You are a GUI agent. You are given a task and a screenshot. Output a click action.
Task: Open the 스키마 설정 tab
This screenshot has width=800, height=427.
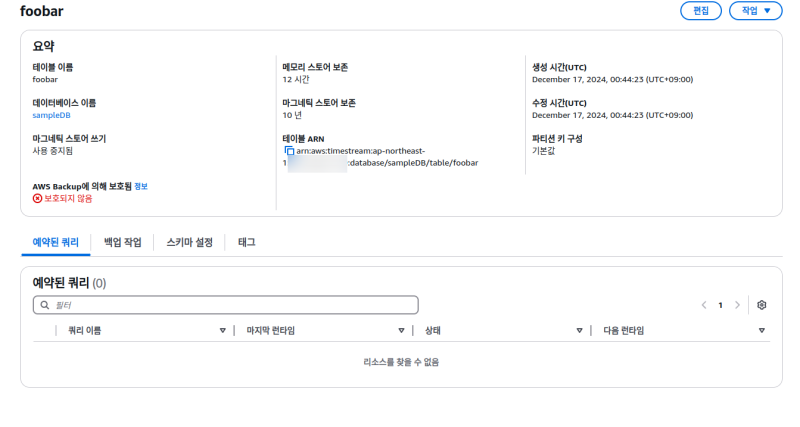pyautogui.click(x=189, y=242)
